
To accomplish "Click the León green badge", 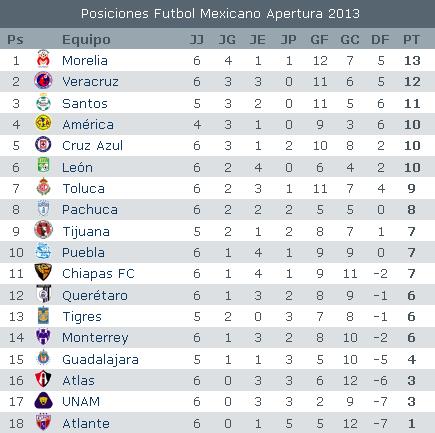I will [43, 166].
